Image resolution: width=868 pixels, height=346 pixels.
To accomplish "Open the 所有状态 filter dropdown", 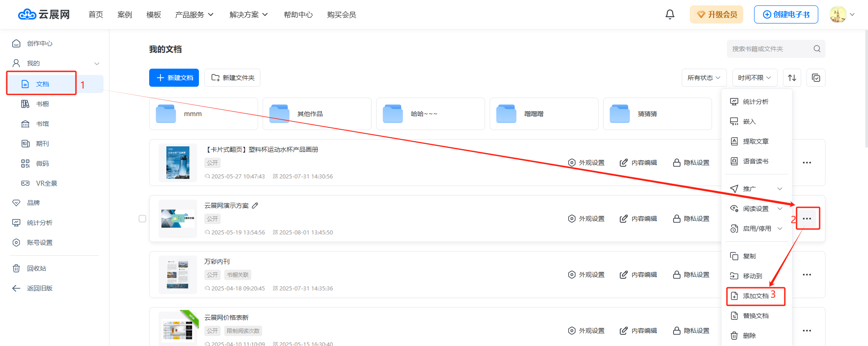I will [x=704, y=78].
